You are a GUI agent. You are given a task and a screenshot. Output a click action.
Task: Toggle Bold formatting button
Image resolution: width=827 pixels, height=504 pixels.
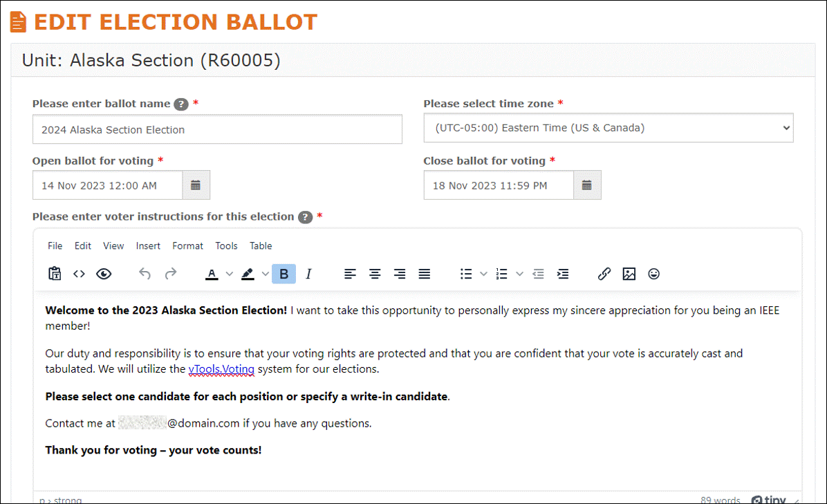point(284,274)
